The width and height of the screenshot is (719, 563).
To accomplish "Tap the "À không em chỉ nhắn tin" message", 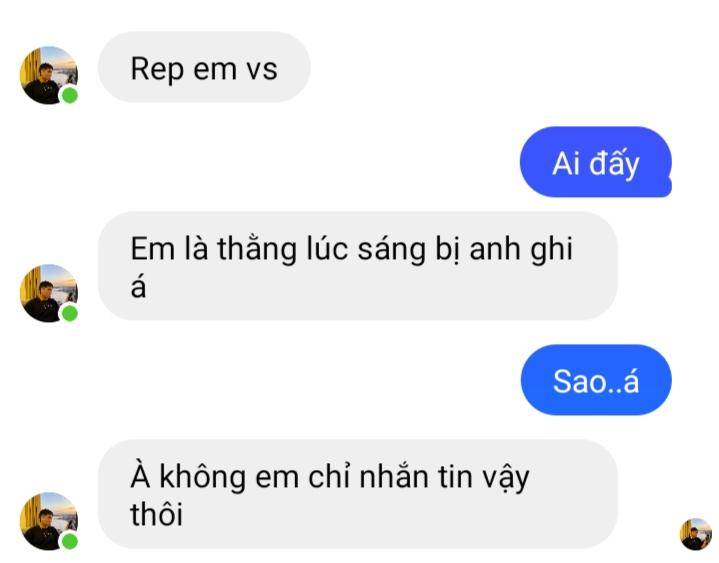I will point(358,494).
